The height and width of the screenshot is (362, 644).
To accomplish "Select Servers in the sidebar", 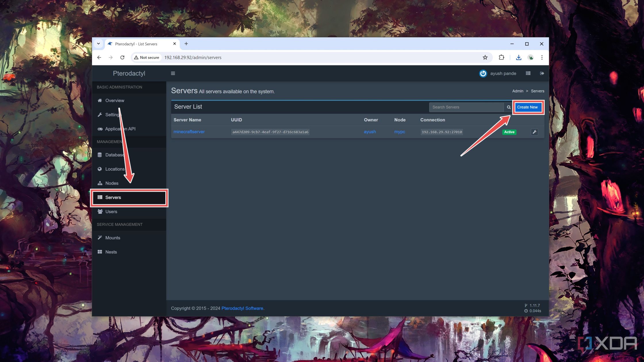I will 129,197.
